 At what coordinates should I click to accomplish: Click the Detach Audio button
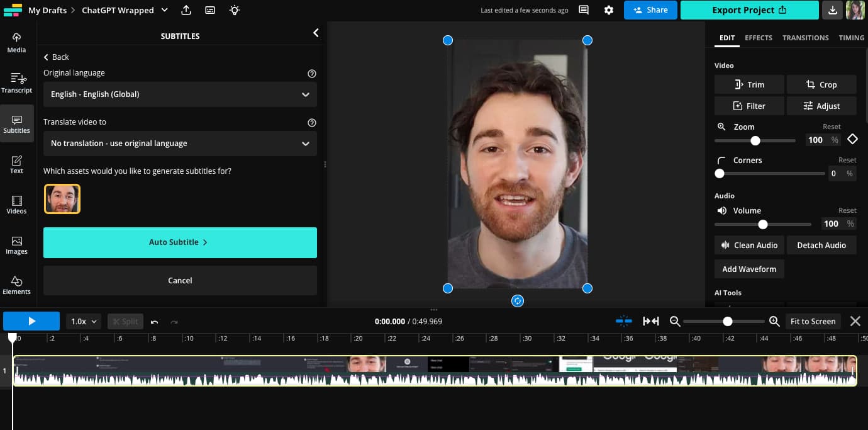coord(821,245)
